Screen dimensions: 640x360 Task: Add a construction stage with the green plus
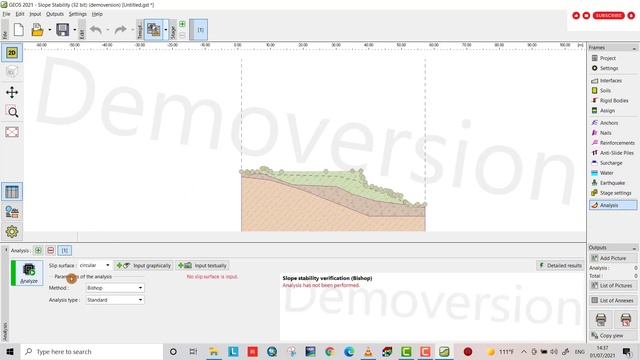(182, 24)
